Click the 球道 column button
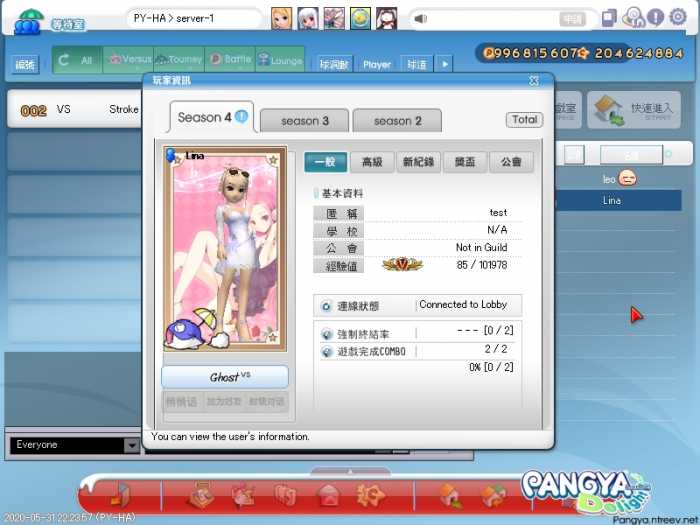This screenshot has width=700, height=525. click(417, 64)
